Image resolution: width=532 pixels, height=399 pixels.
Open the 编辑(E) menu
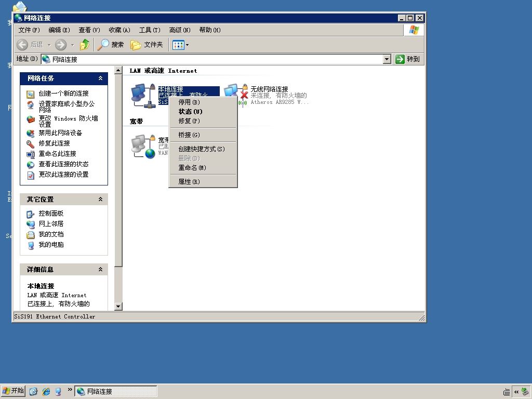pos(59,30)
